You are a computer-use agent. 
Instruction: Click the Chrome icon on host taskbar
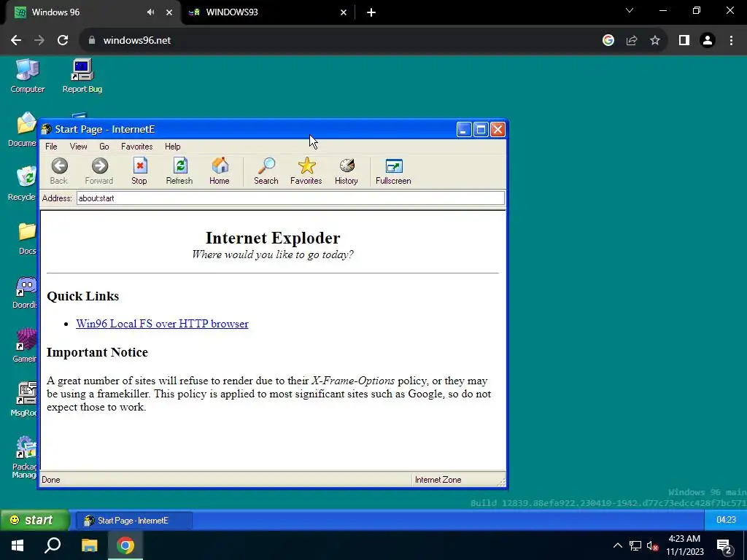pyautogui.click(x=125, y=545)
